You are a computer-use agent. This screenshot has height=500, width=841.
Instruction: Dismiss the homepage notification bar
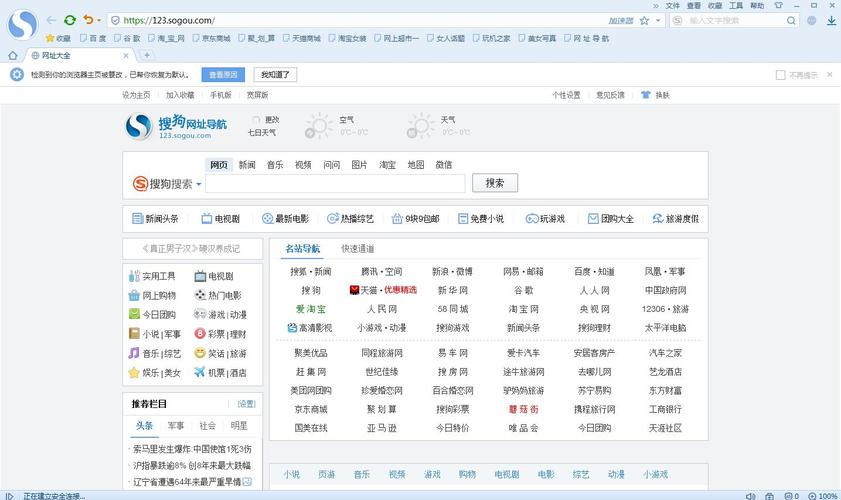(830, 75)
